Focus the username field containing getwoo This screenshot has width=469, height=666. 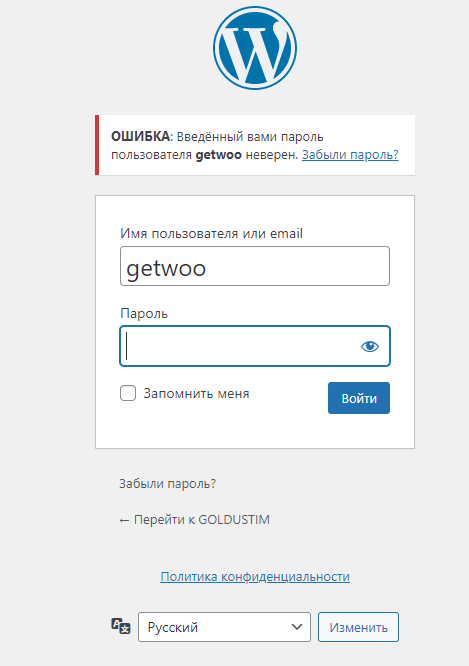255,266
